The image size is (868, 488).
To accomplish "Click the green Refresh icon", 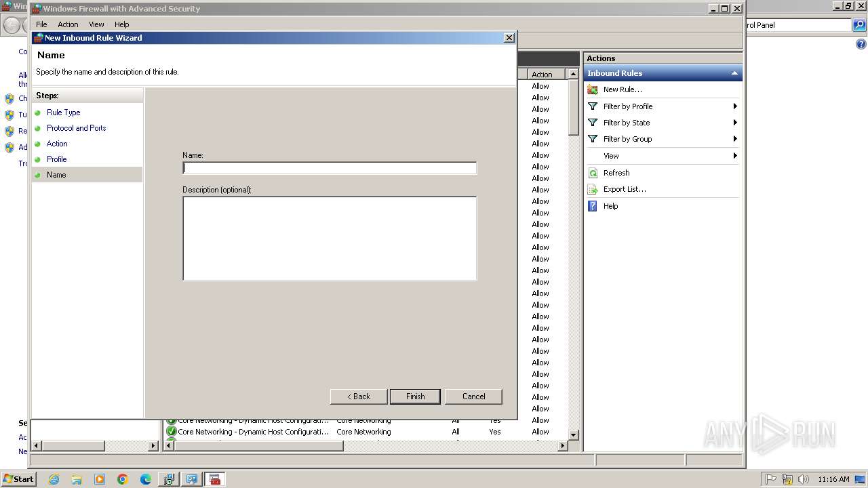I will (x=593, y=173).
